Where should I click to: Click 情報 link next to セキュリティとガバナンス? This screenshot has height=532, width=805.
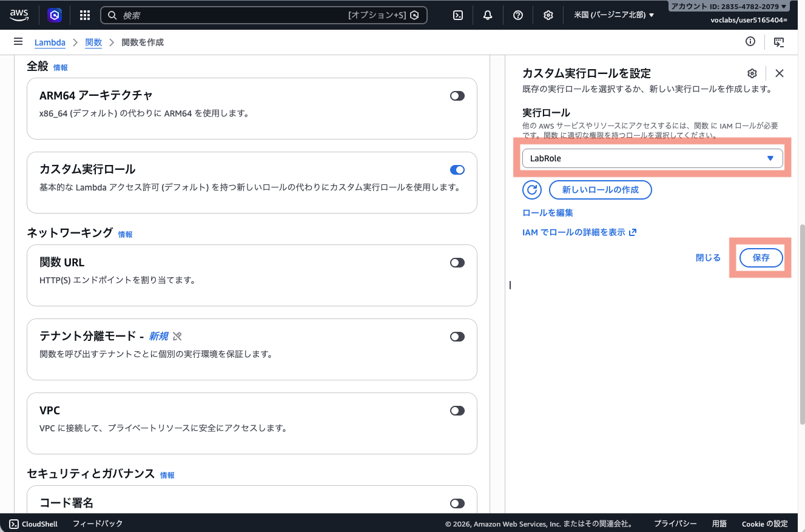point(167,476)
